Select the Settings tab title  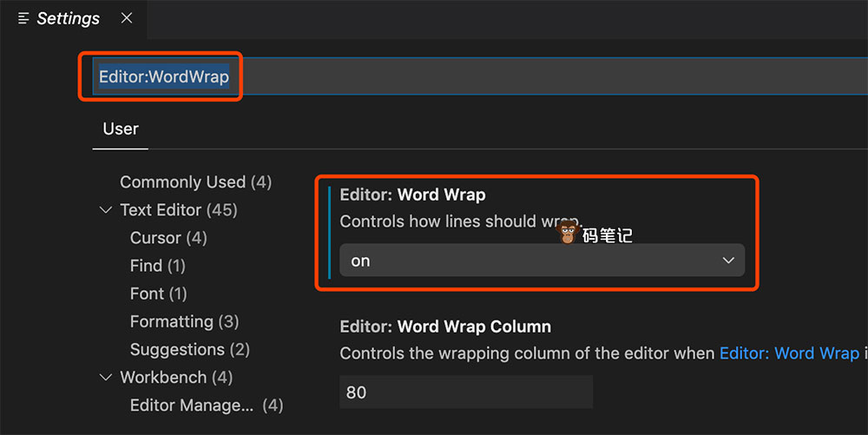coord(68,18)
